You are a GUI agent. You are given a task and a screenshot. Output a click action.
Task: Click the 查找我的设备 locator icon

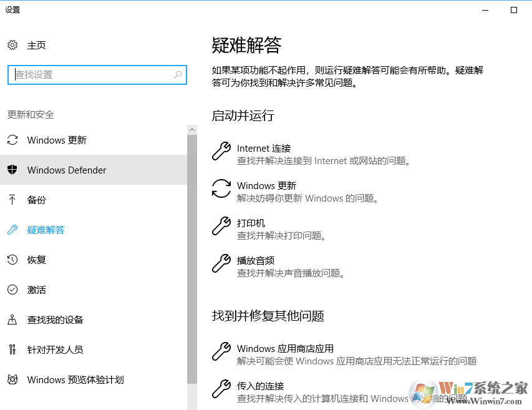point(12,320)
